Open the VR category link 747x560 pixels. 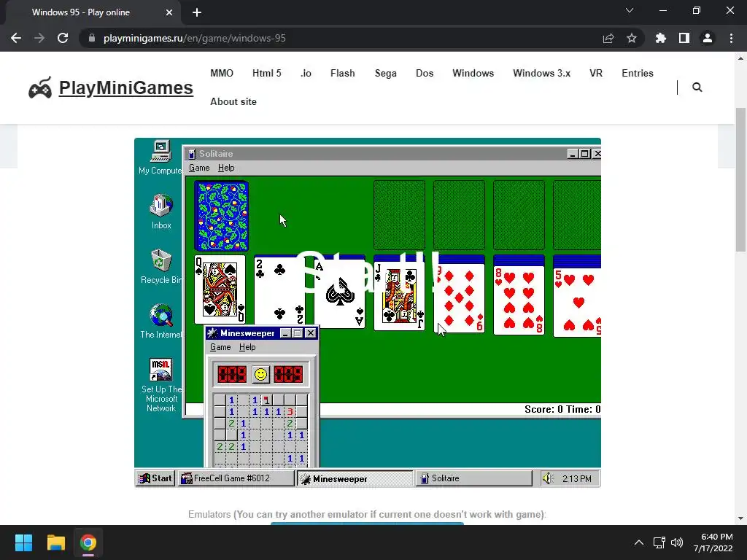tap(596, 74)
